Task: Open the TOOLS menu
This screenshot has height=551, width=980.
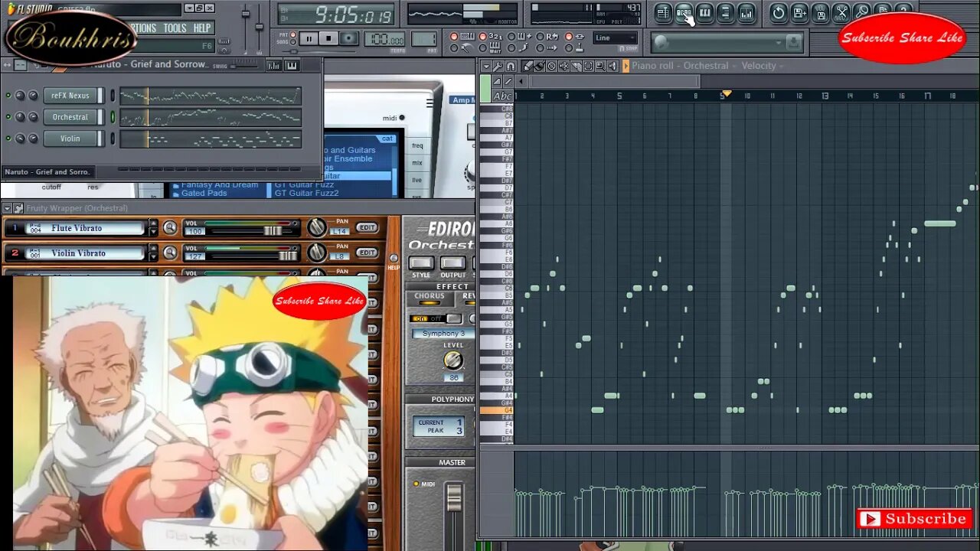Action: pos(175,28)
